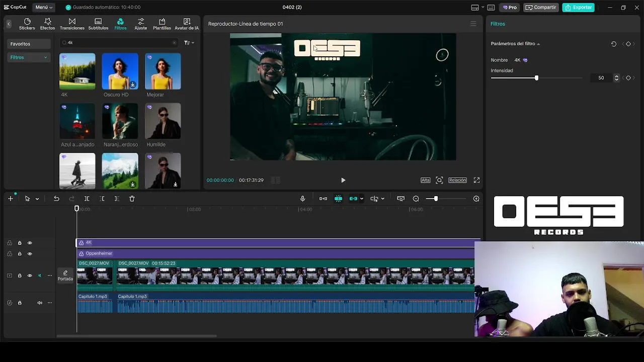The height and width of the screenshot is (362, 644).
Task: Click the zoom out timeline minus icon
Action: coord(416,199)
